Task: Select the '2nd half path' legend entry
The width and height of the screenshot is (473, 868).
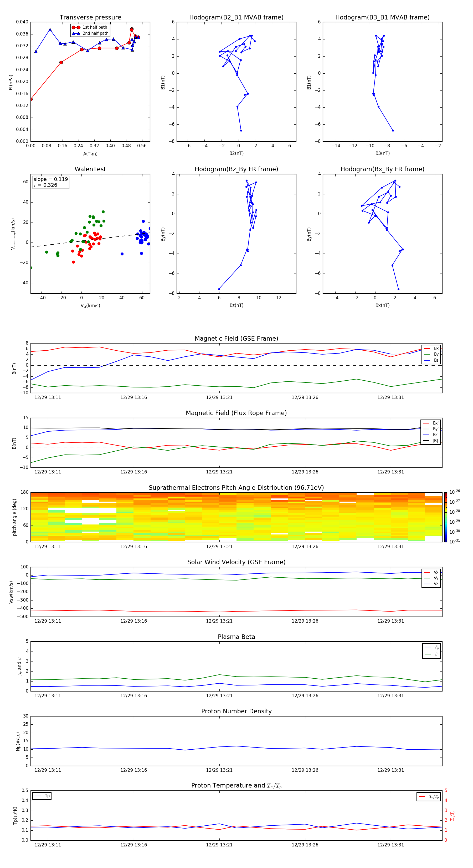Action: point(90,33)
